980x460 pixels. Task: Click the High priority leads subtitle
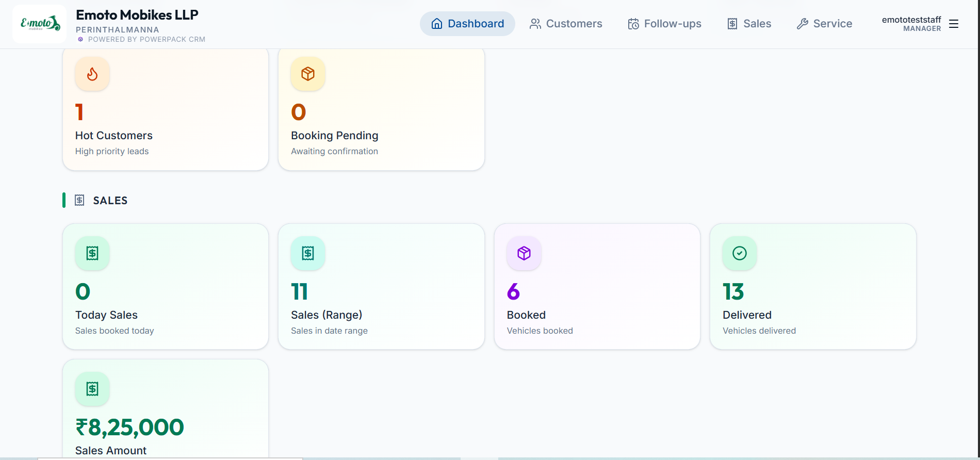pyautogui.click(x=112, y=151)
